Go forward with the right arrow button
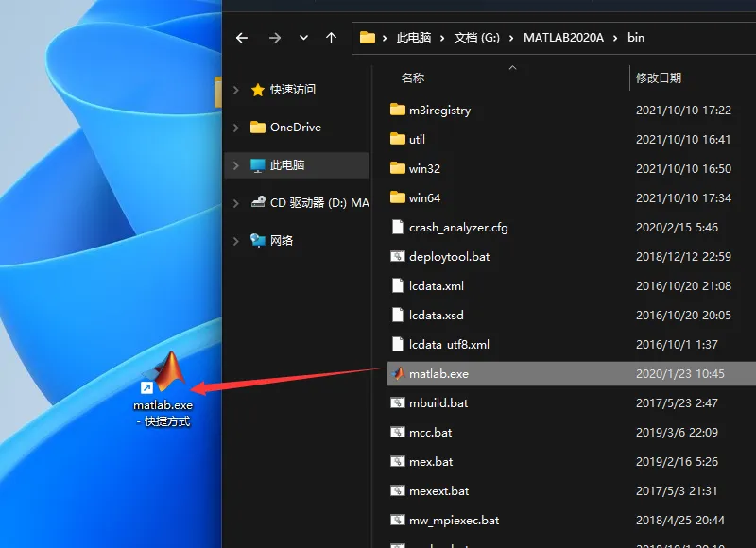Image resolution: width=756 pixels, height=548 pixels. [x=275, y=38]
